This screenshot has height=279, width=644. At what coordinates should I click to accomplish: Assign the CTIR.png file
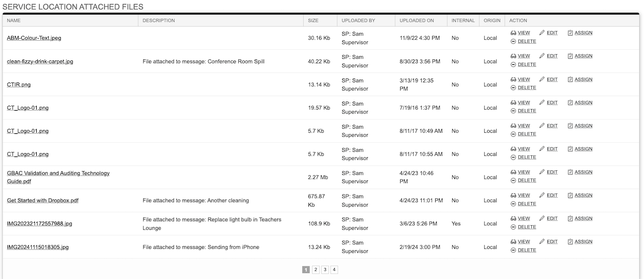[x=580, y=79]
